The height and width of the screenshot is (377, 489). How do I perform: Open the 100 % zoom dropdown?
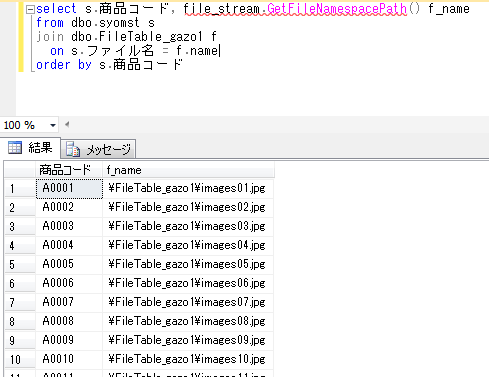point(53,126)
